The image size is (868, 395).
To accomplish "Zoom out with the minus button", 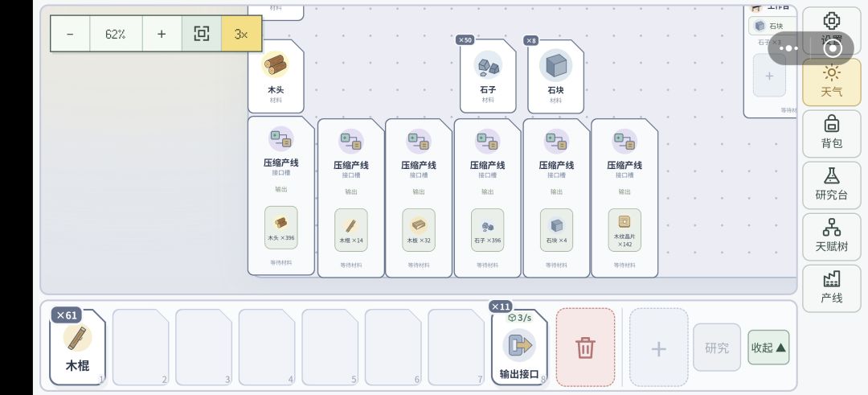I will point(70,34).
